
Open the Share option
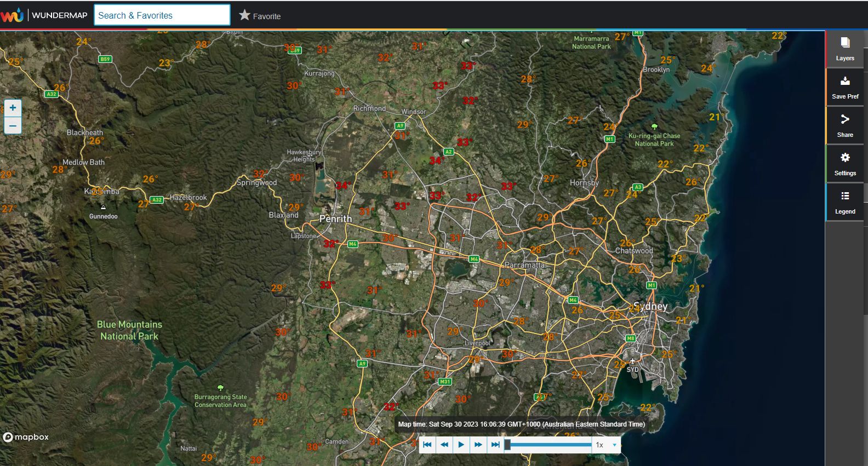click(x=844, y=125)
